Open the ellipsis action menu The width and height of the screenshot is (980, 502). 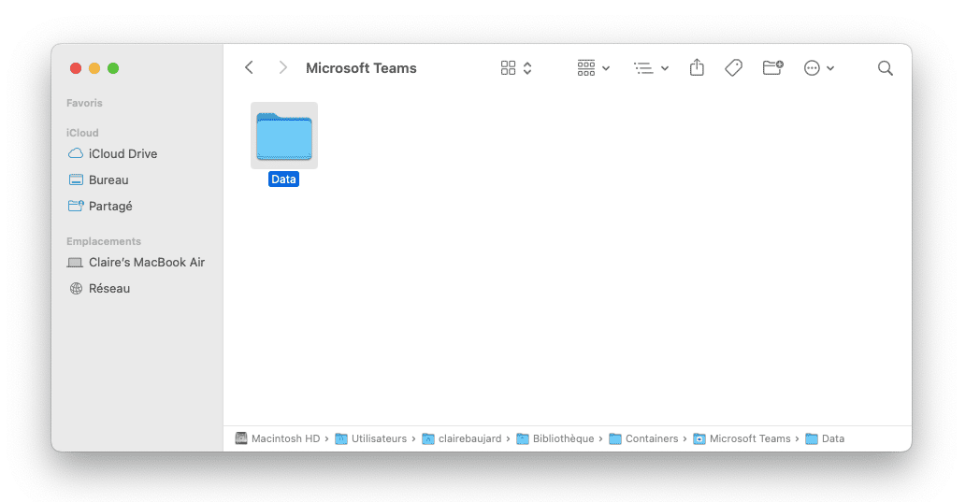pyautogui.click(x=819, y=68)
